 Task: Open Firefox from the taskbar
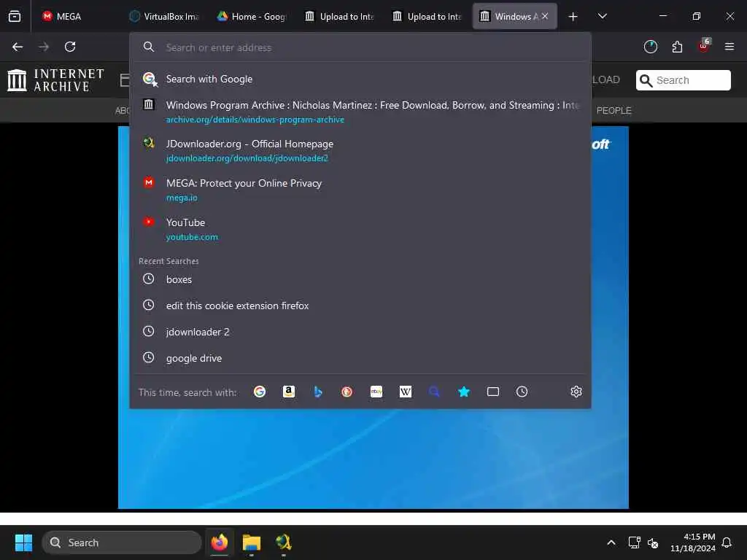(220, 542)
